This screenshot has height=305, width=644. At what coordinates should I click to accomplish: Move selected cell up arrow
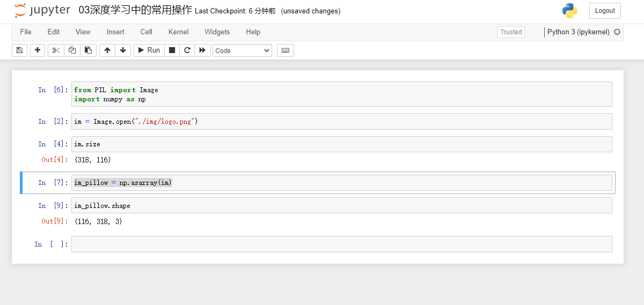click(107, 50)
